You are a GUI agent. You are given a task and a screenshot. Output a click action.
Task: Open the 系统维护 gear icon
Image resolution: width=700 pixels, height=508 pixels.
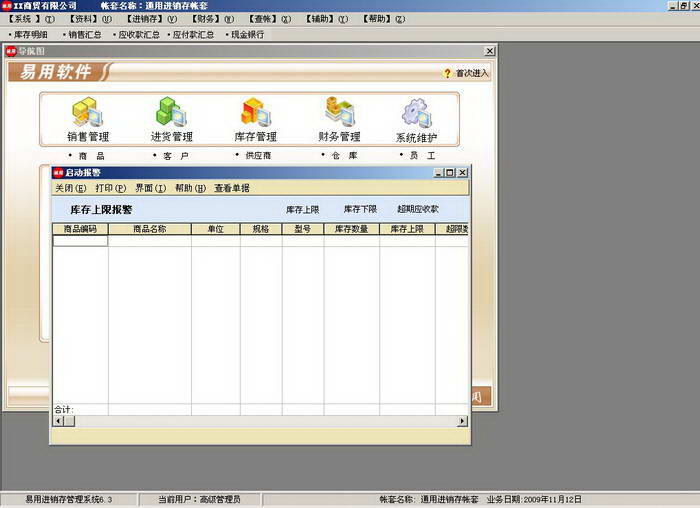click(417, 112)
